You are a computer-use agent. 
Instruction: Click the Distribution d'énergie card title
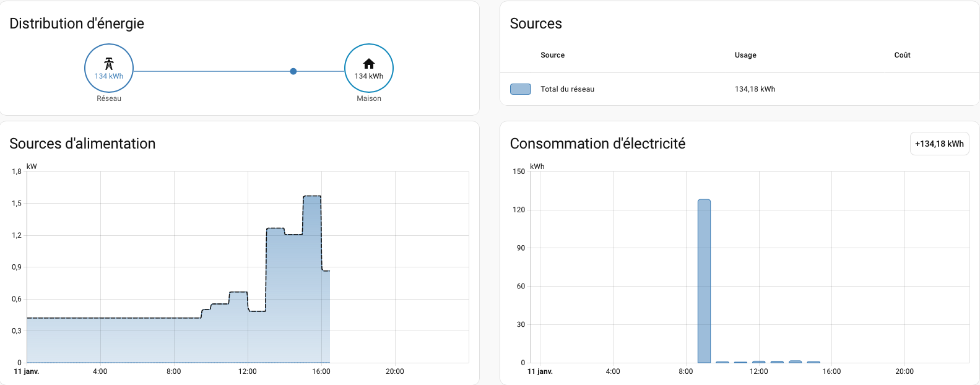(77, 24)
